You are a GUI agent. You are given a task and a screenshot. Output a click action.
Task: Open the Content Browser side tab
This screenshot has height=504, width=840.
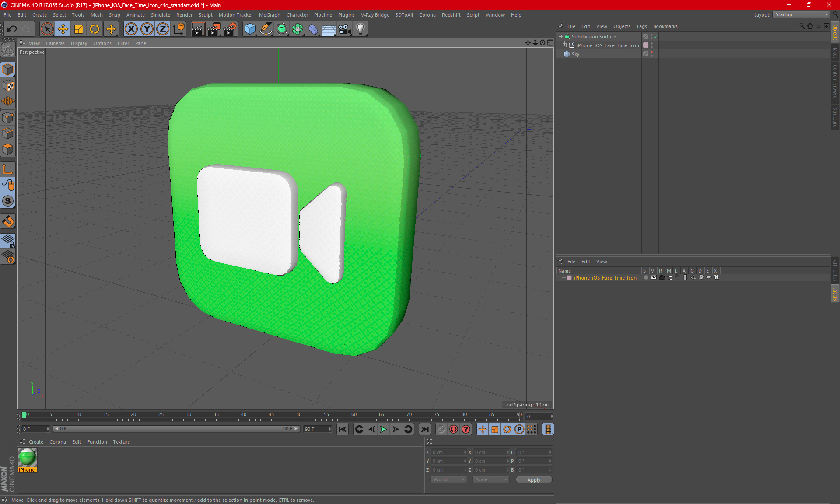(x=835, y=82)
